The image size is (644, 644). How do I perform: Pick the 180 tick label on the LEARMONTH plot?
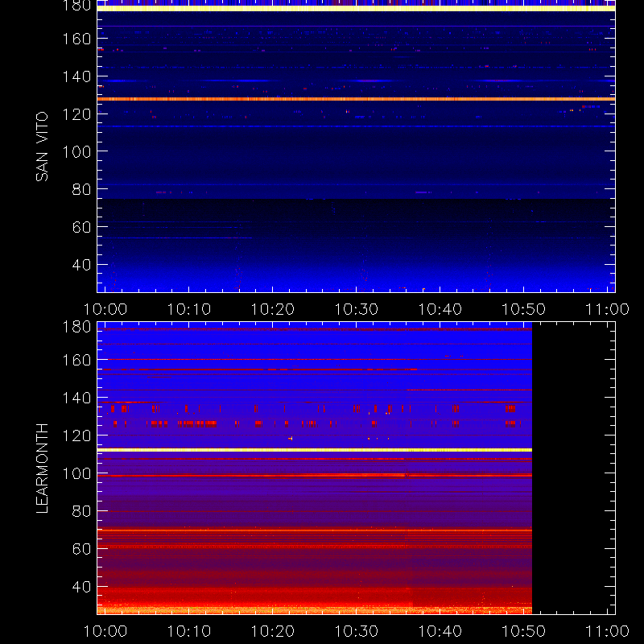point(76,327)
